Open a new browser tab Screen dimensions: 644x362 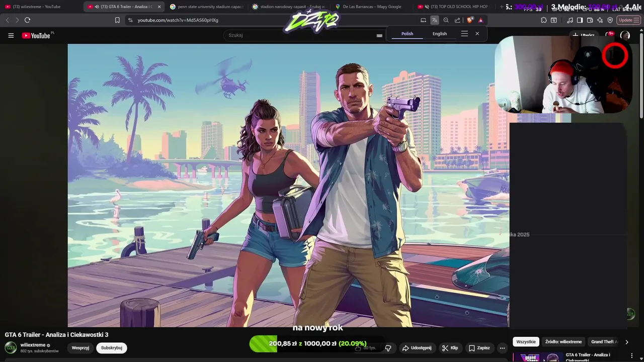click(502, 7)
